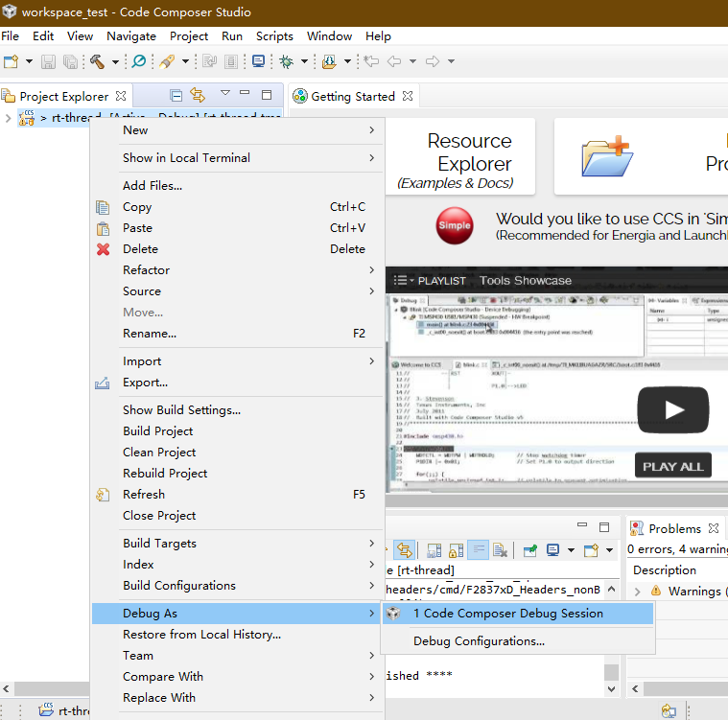Close the Getting Started tab
This screenshot has height=720, width=728.
point(407,97)
